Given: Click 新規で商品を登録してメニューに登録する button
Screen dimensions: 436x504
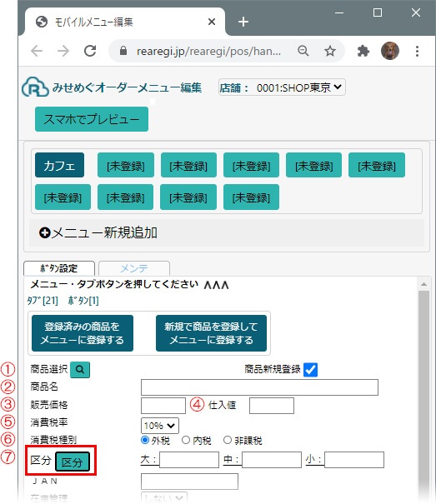Looking at the screenshot, I should [211, 333].
